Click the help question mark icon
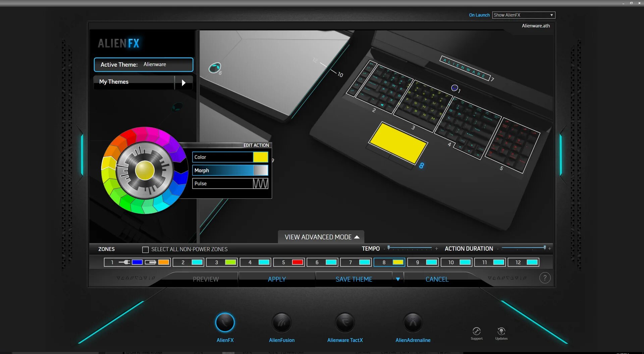 pos(545,278)
